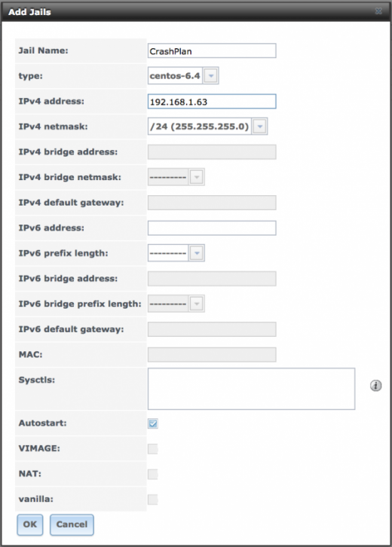Click the IPv4 default gateway field
392x547 pixels.
pos(212,203)
